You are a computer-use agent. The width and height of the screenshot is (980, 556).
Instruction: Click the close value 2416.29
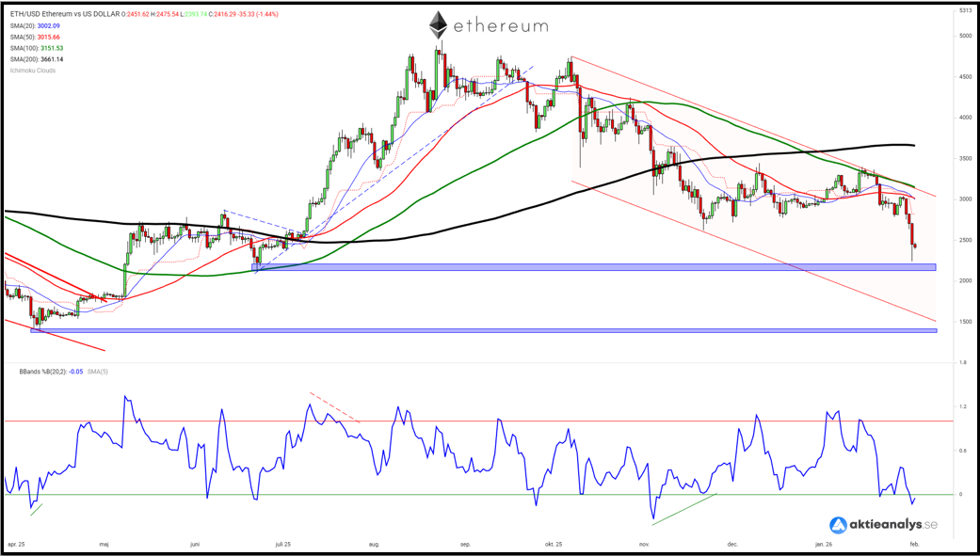pos(223,14)
